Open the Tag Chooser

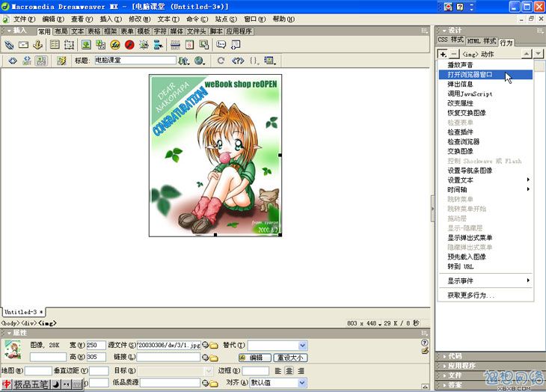(236, 45)
